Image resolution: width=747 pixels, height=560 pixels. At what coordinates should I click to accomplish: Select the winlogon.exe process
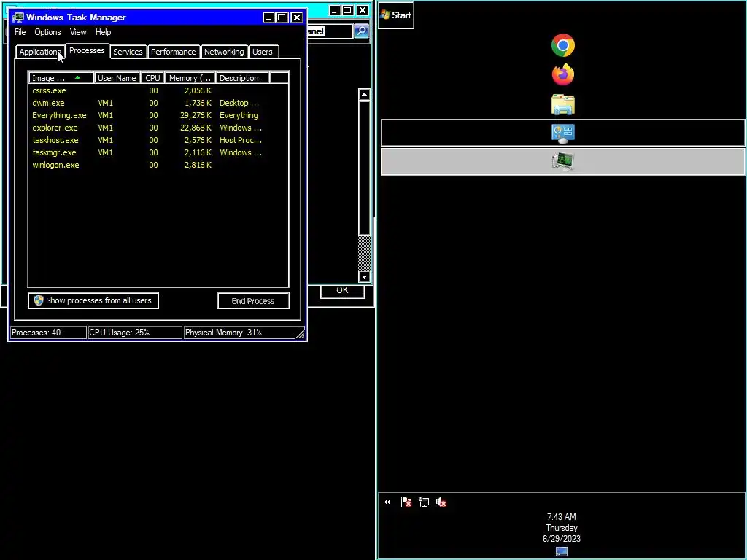pos(158,165)
